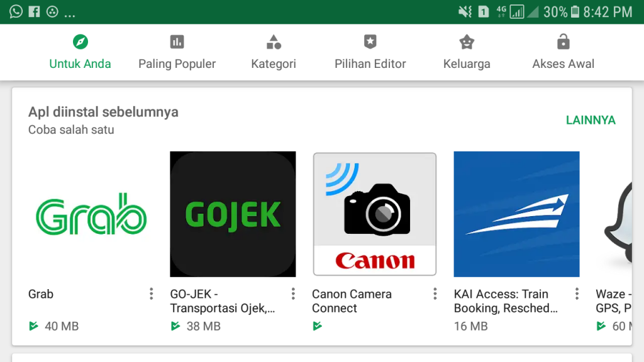
Task: Tap the muted vibrate status icon
Action: [465, 11]
